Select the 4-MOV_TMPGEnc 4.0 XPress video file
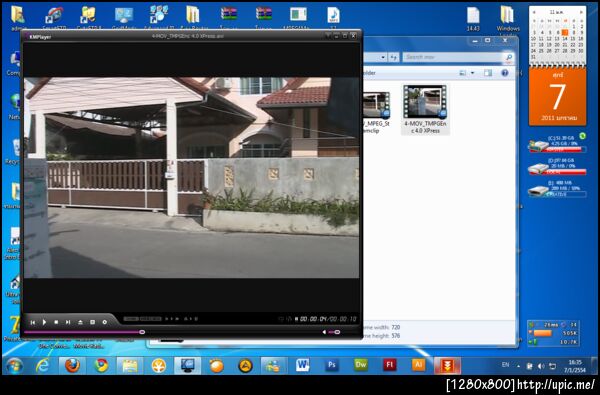This screenshot has height=395, width=600. 425,109
